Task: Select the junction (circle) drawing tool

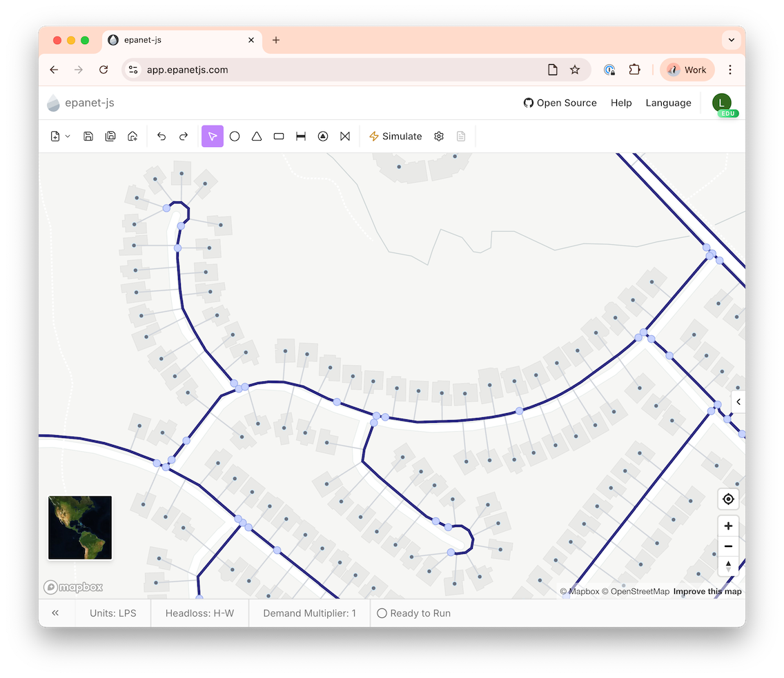Action: tap(235, 137)
